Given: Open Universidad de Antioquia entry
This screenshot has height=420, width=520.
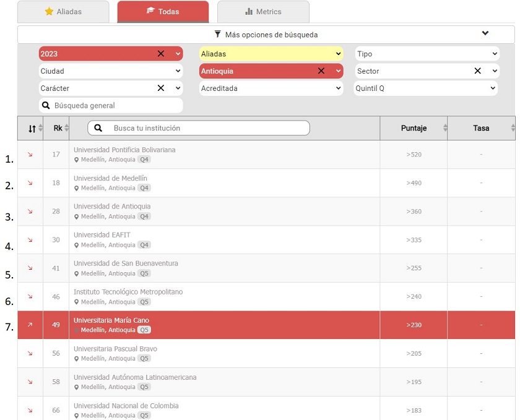Looking at the screenshot, I should (x=112, y=207).
